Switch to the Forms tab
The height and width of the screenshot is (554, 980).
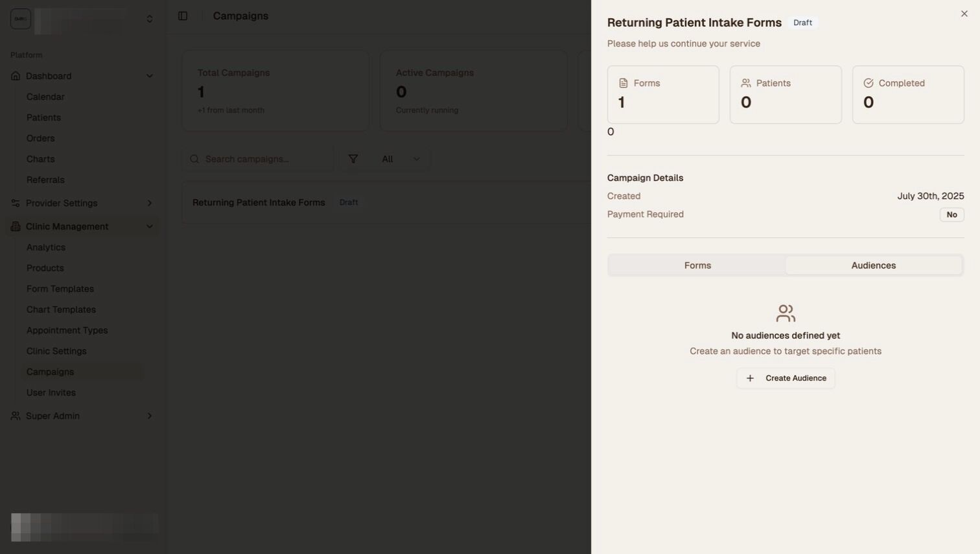(697, 265)
